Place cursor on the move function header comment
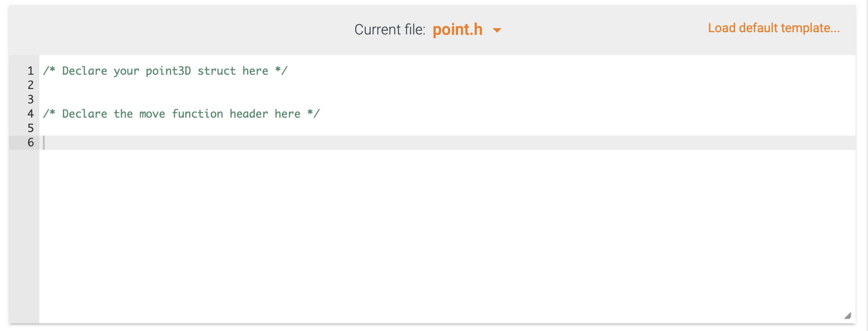This screenshot has height=331, width=868. [x=181, y=114]
